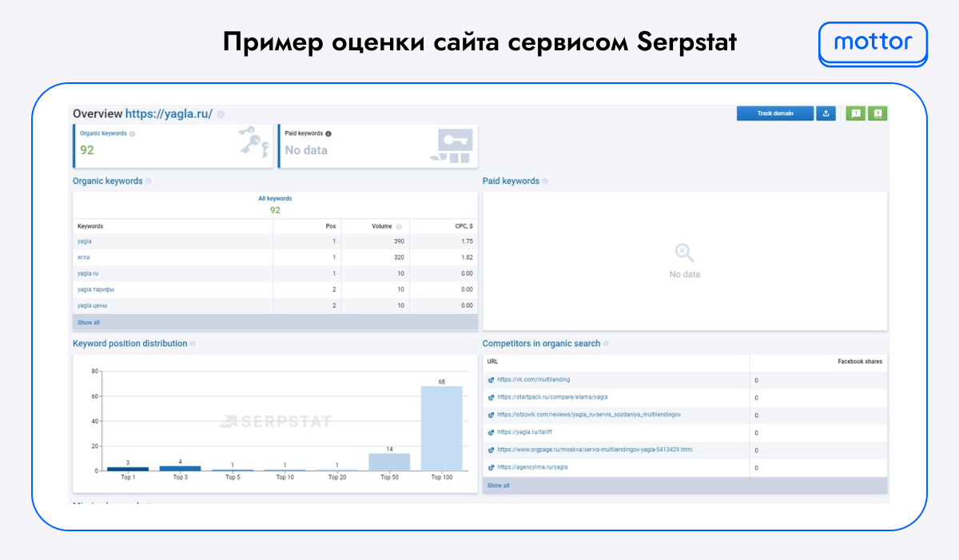Click info icon beside Organic keywords card title
959x560 pixels.
click(x=132, y=133)
